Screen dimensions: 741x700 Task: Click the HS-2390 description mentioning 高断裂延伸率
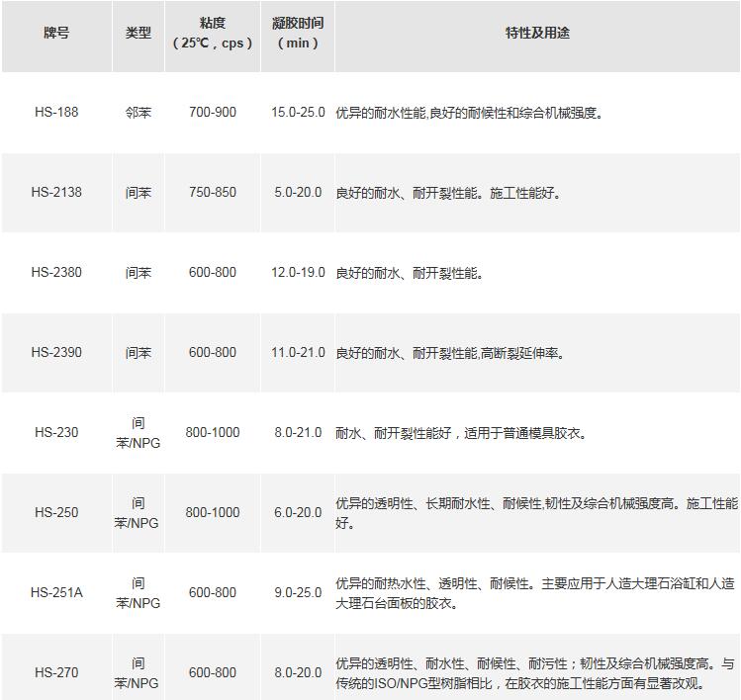tap(451, 353)
